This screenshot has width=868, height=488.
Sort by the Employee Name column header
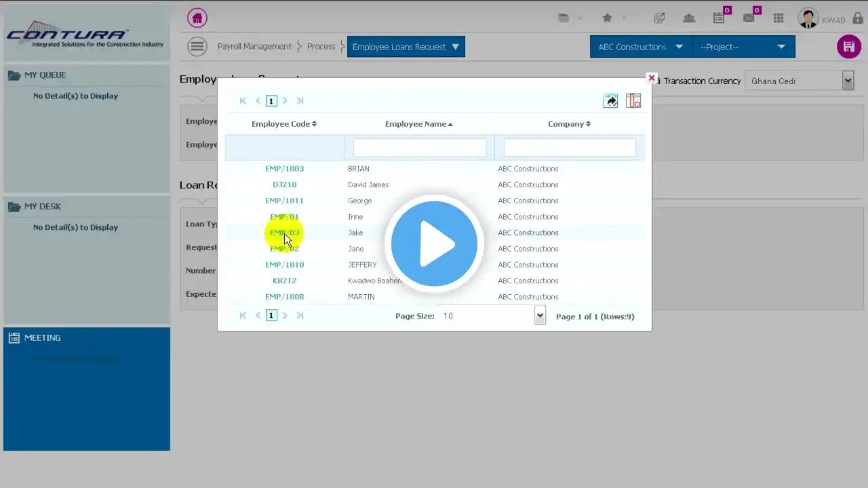[418, 124]
